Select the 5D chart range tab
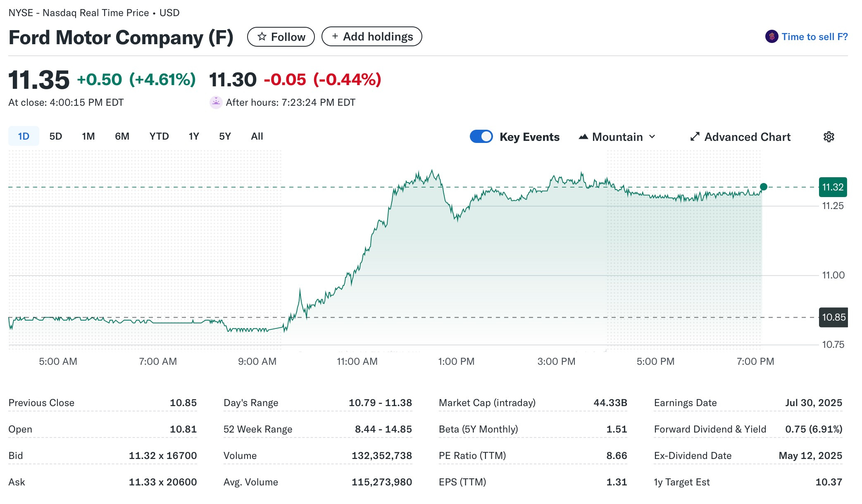This screenshot has height=504, width=862. [x=55, y=136]
